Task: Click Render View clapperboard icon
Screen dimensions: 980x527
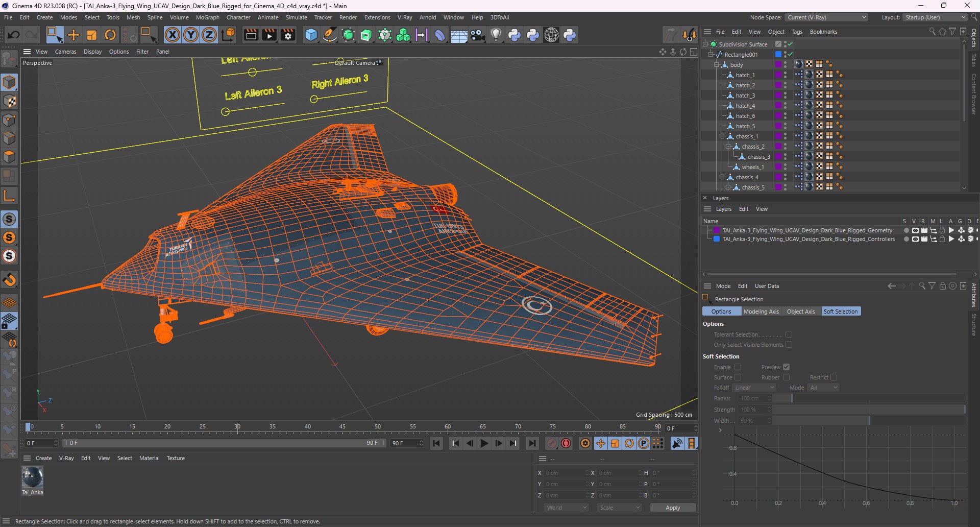Action: click(251, 35)
